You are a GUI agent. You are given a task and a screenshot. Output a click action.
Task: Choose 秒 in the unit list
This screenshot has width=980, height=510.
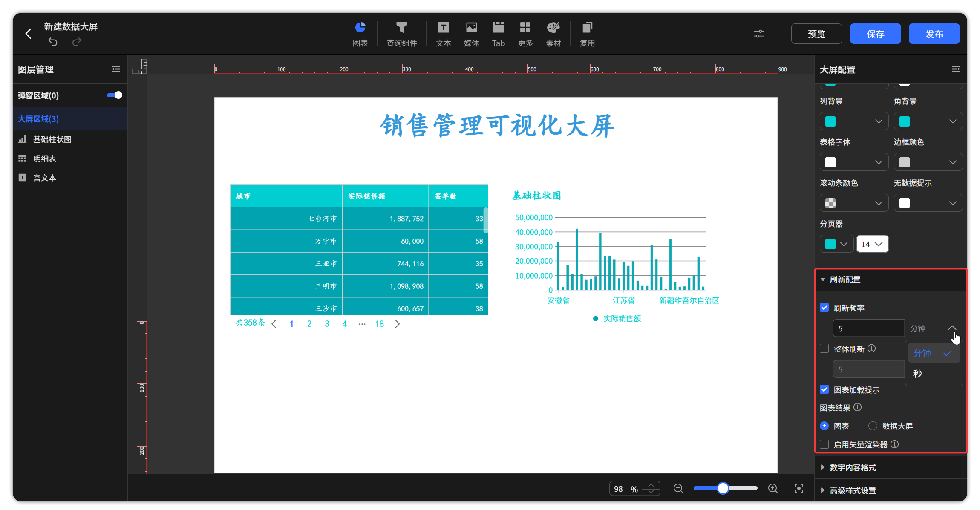[x=933, y=374]
